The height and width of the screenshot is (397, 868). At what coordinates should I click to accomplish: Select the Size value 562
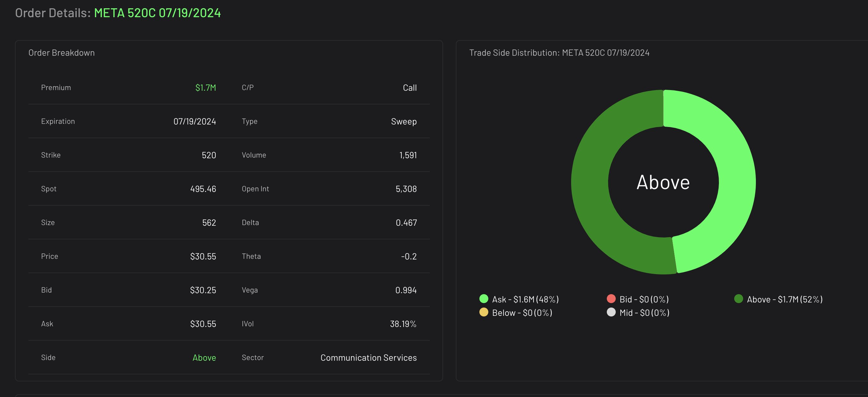[x=209, y=223]
